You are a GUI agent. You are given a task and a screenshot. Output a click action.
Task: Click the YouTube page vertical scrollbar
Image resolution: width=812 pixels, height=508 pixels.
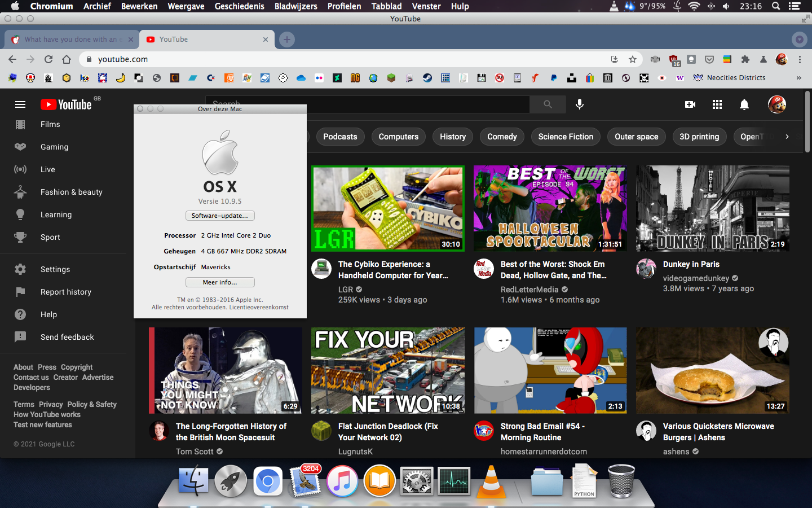click(x=807, y=121)
